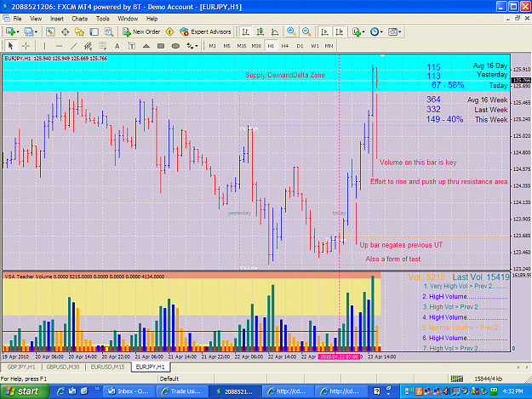Open the arrows objects dropdown
The height and width of the screenshot is (399, 532).
[x=192, y=45]
